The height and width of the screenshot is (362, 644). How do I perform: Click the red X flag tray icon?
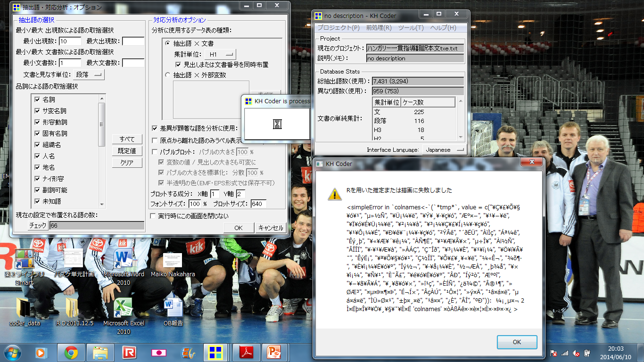point(554,353)
